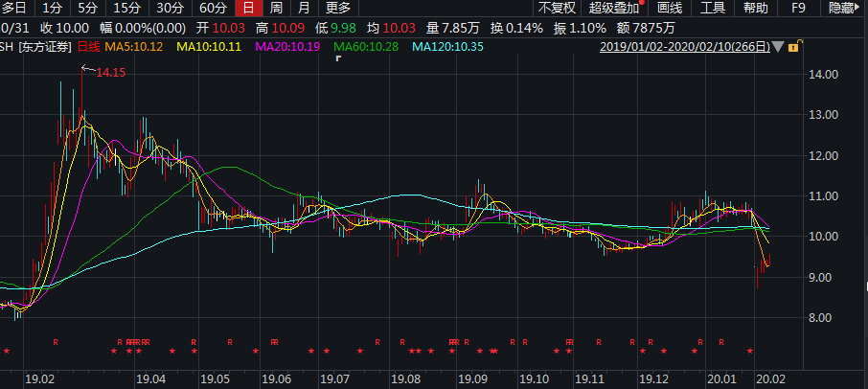This screenshot has width=868, height=389.
Task: Click the 超级叠加 overlay button
Action: [x=613, y=8]
